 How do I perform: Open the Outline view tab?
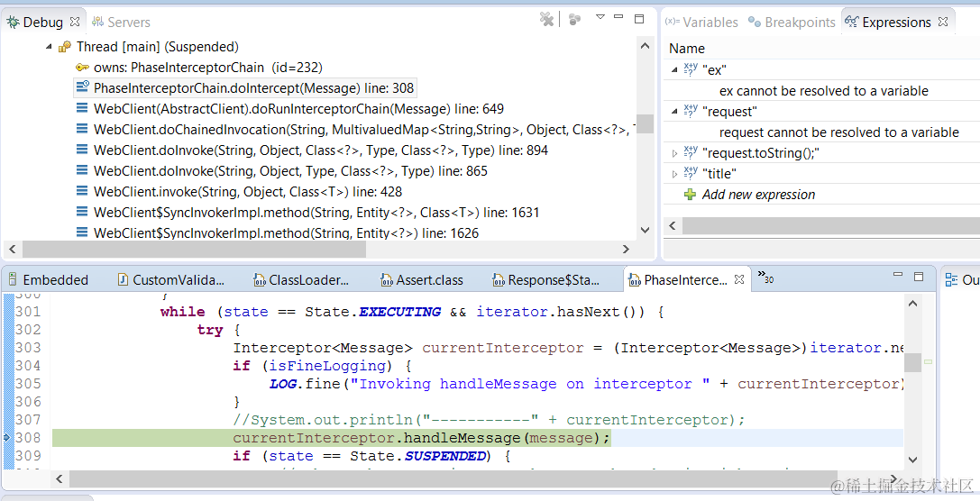point(961,280)
